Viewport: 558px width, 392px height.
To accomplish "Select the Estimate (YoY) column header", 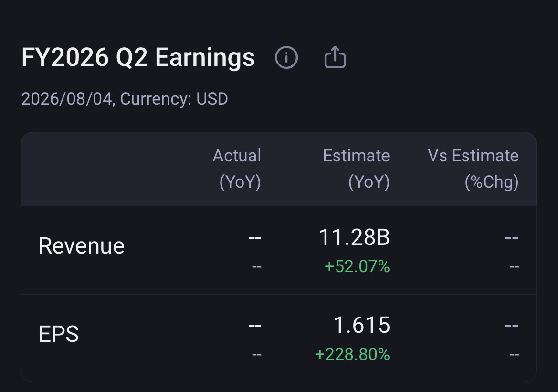I will (x=356, y=169).
